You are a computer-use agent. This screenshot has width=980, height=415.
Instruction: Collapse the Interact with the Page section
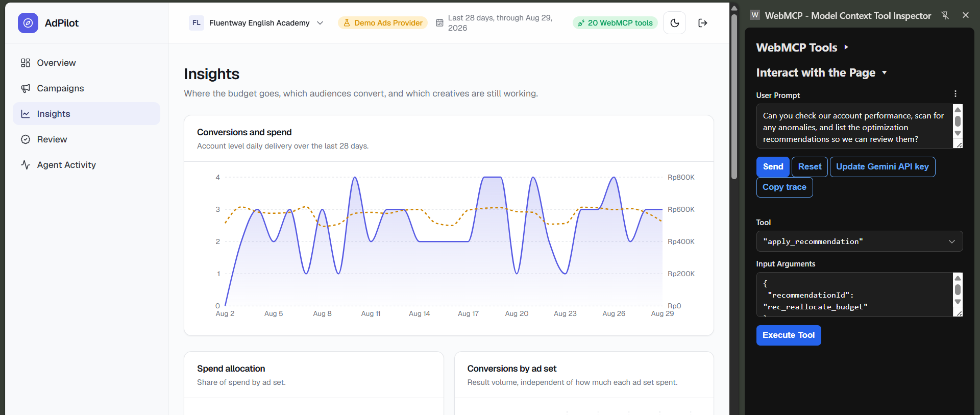[x=884, y=72]
